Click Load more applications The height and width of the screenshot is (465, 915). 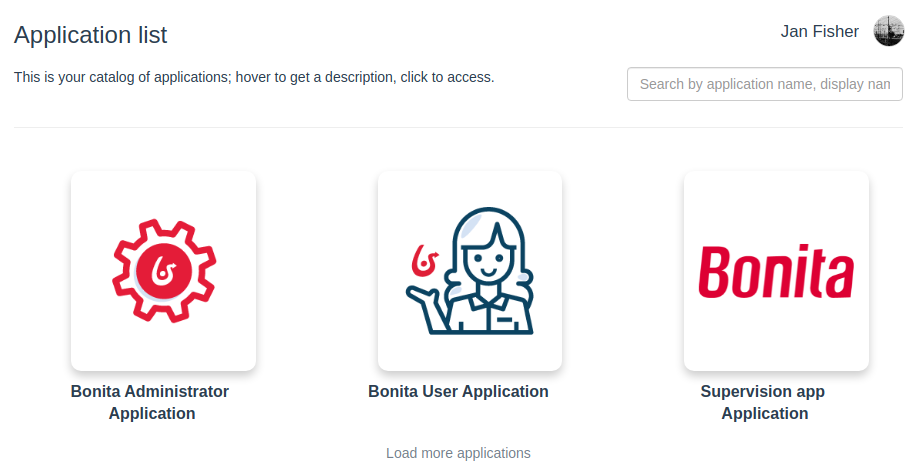pyautogui.click(x=458, y=453)
